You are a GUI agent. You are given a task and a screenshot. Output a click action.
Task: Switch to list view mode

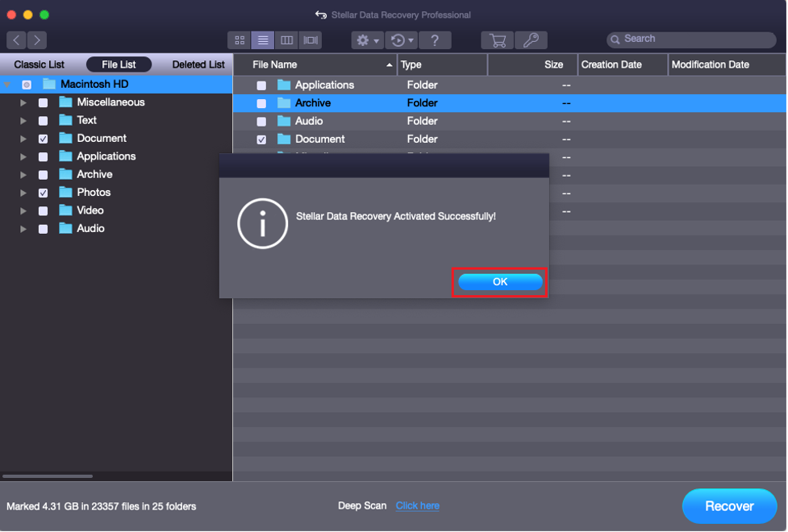pos(262,39)
